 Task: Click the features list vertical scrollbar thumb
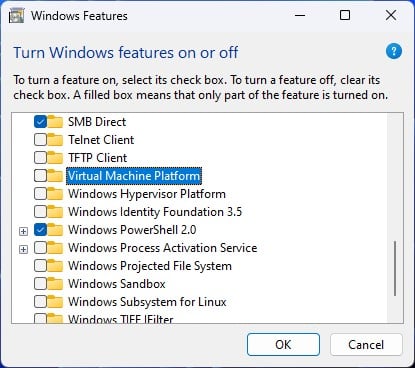click(x=395, y=269)
